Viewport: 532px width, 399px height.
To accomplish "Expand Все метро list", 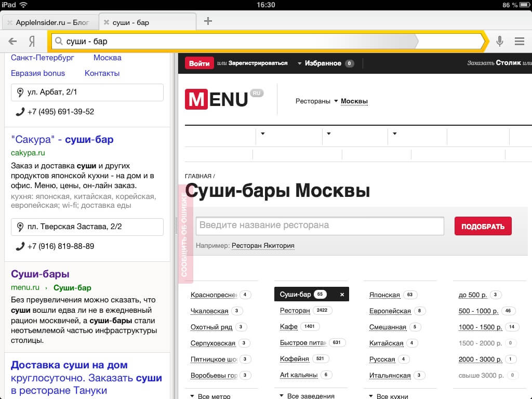I will pos(211,396).
